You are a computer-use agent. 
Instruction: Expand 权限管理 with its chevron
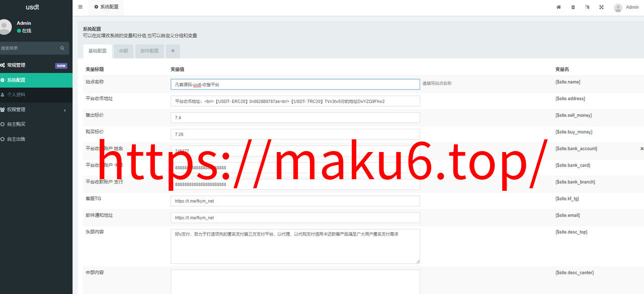click(x=65, y=110)
